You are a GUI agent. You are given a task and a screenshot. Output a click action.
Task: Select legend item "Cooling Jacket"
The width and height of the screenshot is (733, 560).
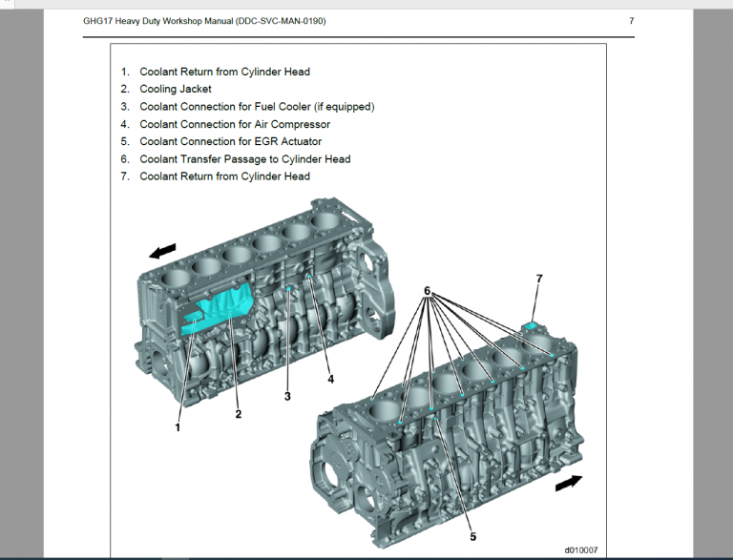coord(176,89)
